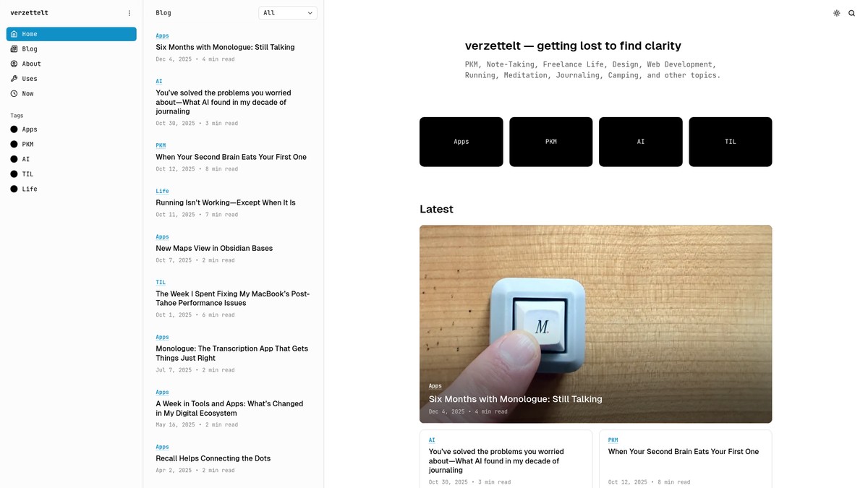The width and height of the screenshot is (868, 488).
Task: Open the three-dot menu beside verzettelt
Action: click(129, 13)
